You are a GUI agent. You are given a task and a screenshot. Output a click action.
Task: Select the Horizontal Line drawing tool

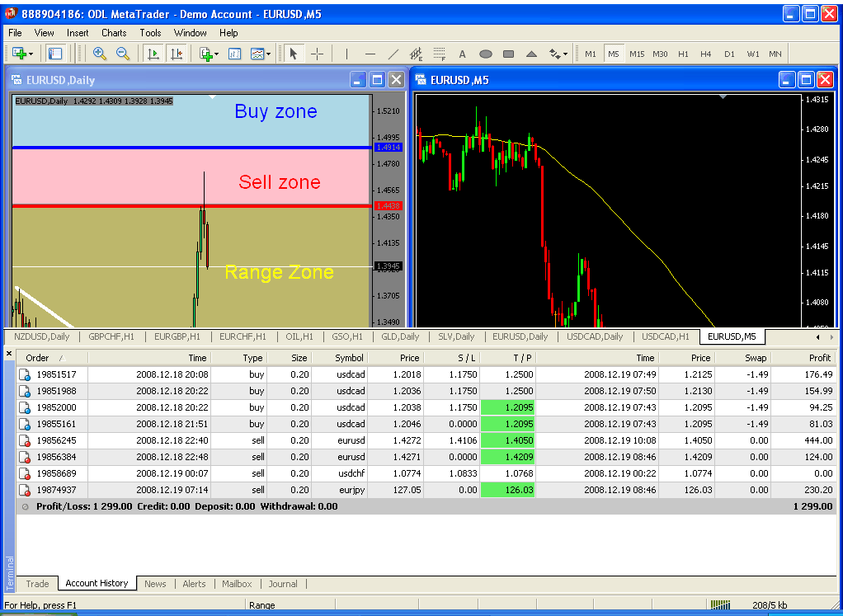pos(370,54)
